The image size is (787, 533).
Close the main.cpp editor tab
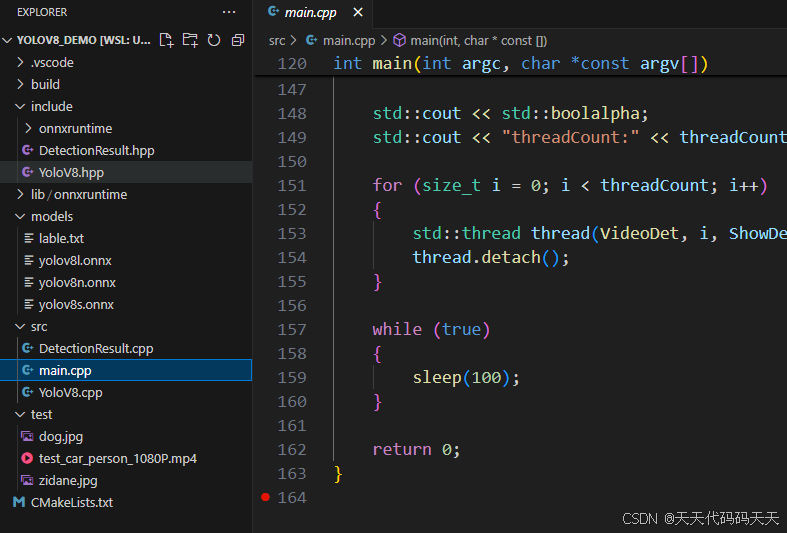[358, 12]
